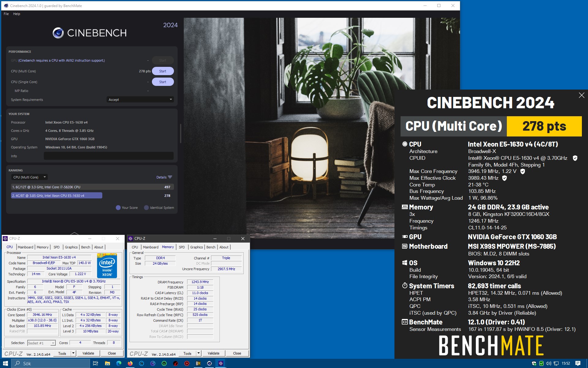Click the Cinebench taskbar icon
Image resolution: width=588 pixels, height=368 pixels.
209,363
